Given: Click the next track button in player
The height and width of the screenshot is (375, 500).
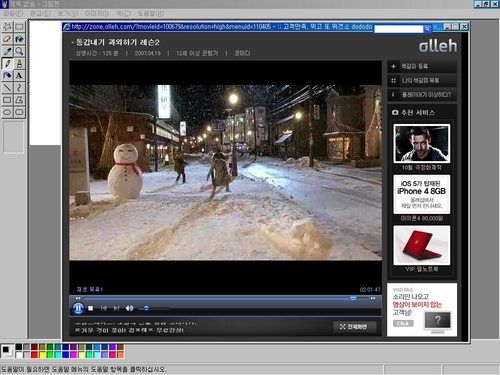Looking at the screenshot, I should tap(116, 308).
